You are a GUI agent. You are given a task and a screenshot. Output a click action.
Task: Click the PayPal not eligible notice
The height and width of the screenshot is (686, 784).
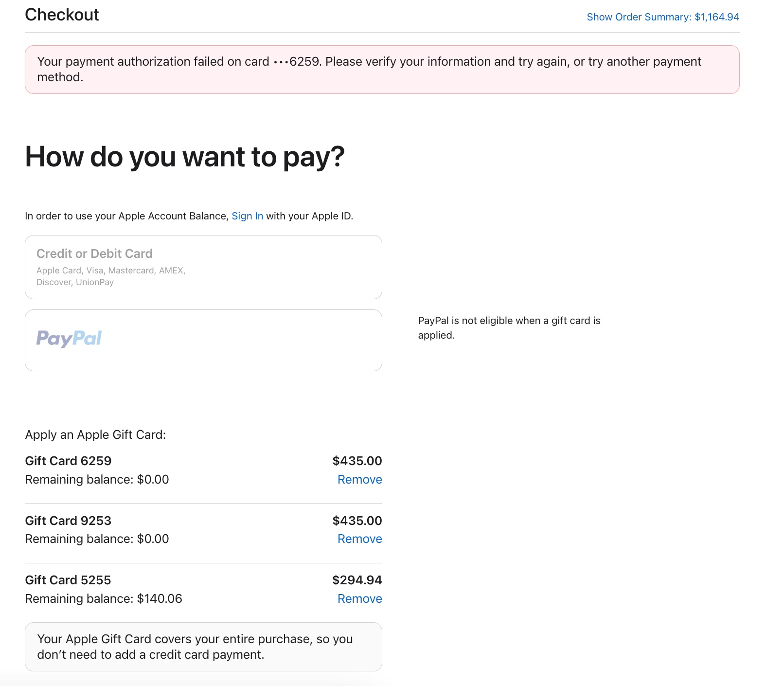[509, 327]
